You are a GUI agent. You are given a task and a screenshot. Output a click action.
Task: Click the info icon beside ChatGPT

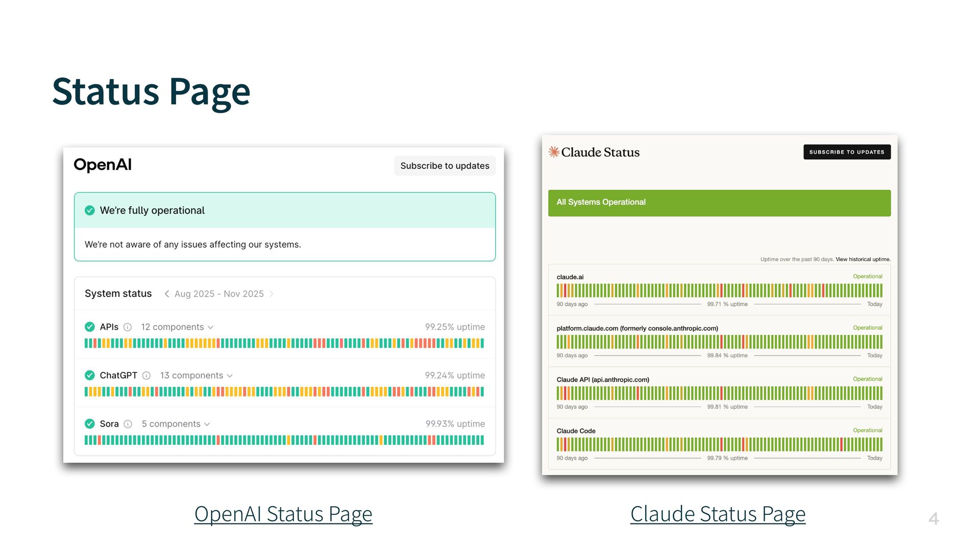(146, 375)
